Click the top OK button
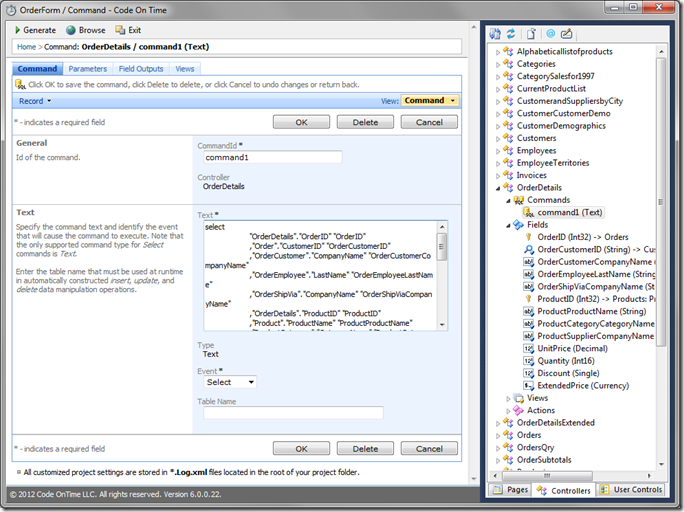This screenshot has height=512, width=684. pos(301,122)
